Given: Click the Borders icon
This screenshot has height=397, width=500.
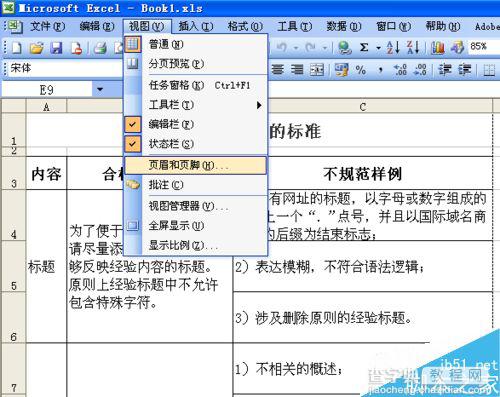Looking at the screenshot, I should tap(489, 70).
